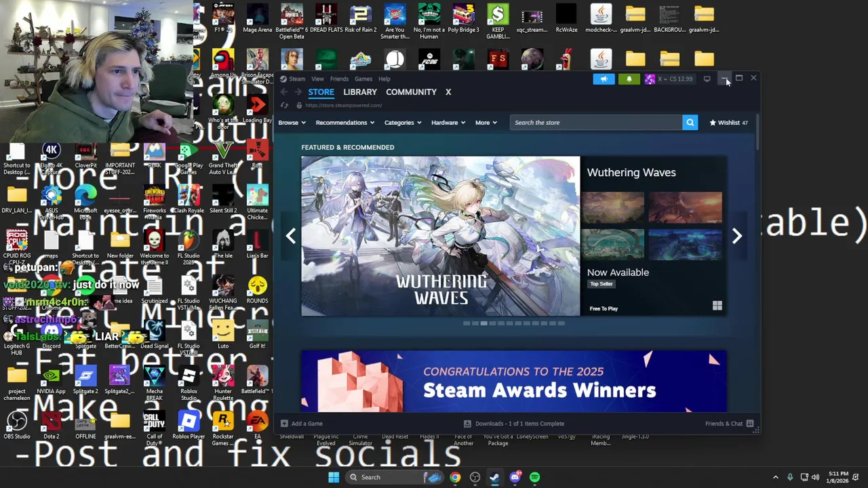Open Spotify from the taskbar
This screenshot has width=868, height=488.
click(535, 477)
